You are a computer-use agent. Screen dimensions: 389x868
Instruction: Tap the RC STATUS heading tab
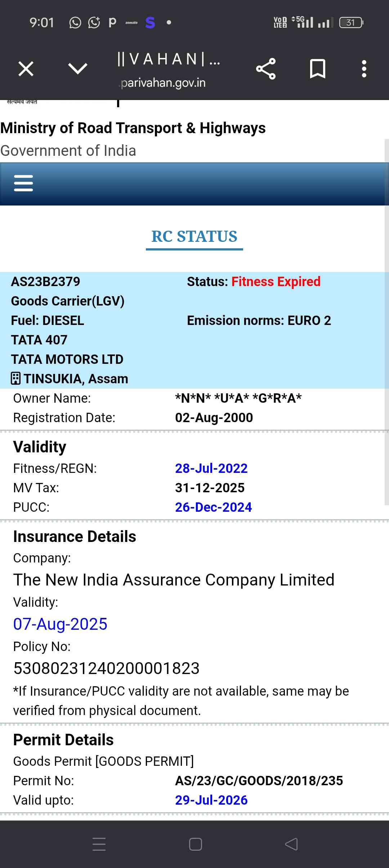point(194,237)
